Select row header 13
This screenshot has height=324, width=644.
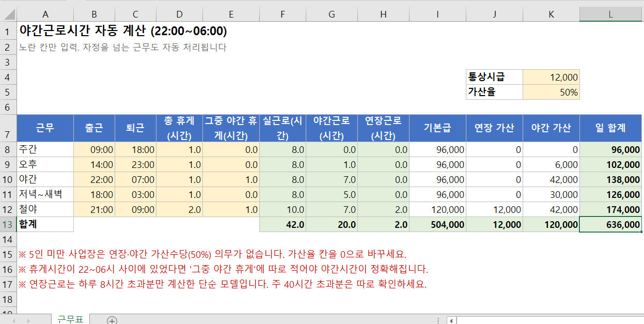pyautogui.click(x=8, y=225)
